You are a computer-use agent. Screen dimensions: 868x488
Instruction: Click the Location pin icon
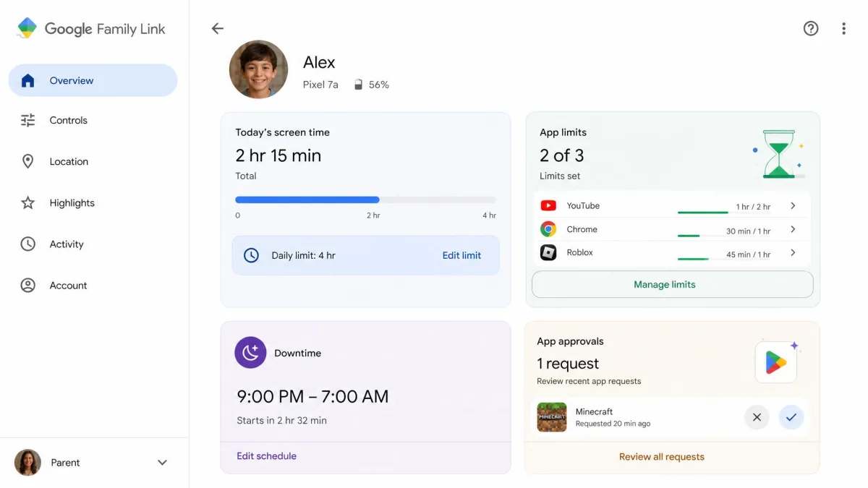coord(27,161)
